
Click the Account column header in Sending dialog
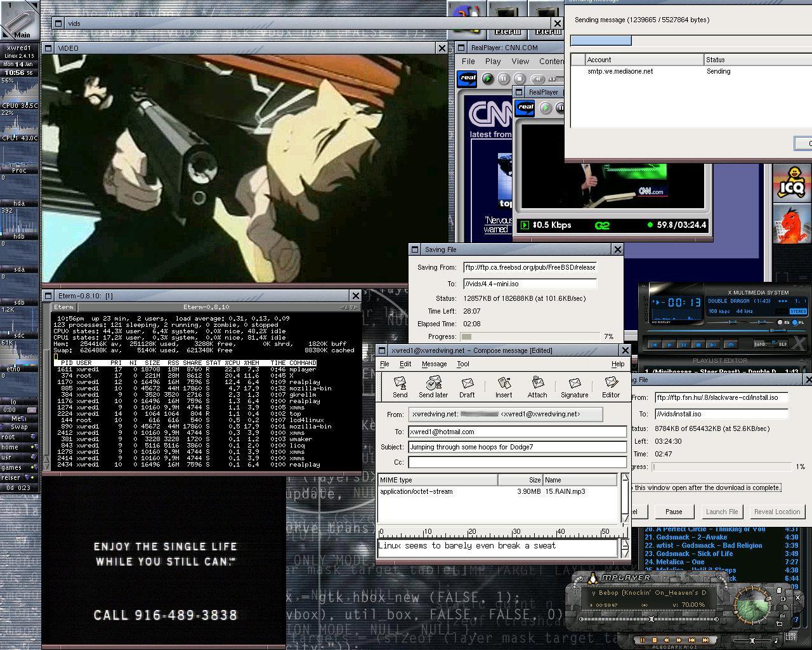644,60
